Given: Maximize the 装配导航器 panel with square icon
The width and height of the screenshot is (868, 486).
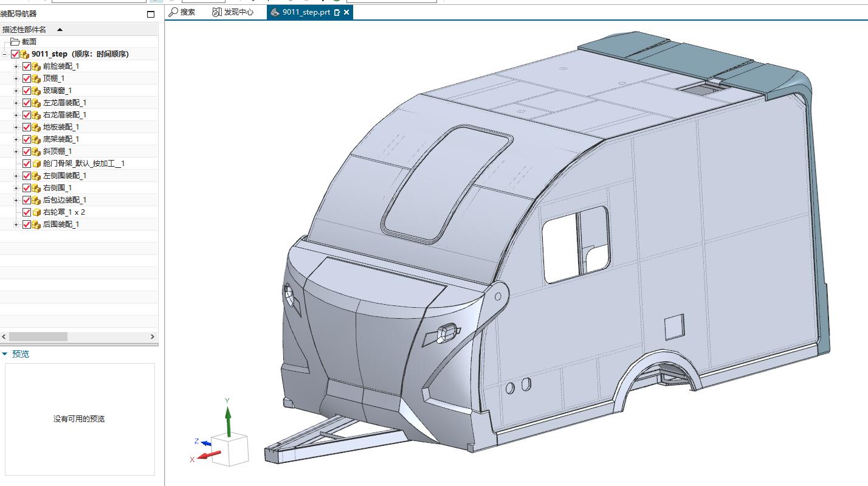Looking at the screenshot, I should [151, 14].
